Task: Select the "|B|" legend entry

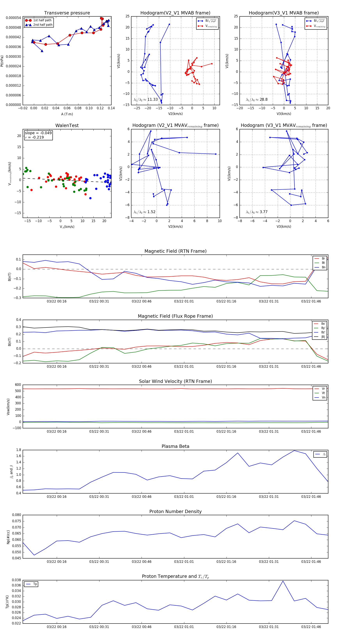Action: point(320,337)
